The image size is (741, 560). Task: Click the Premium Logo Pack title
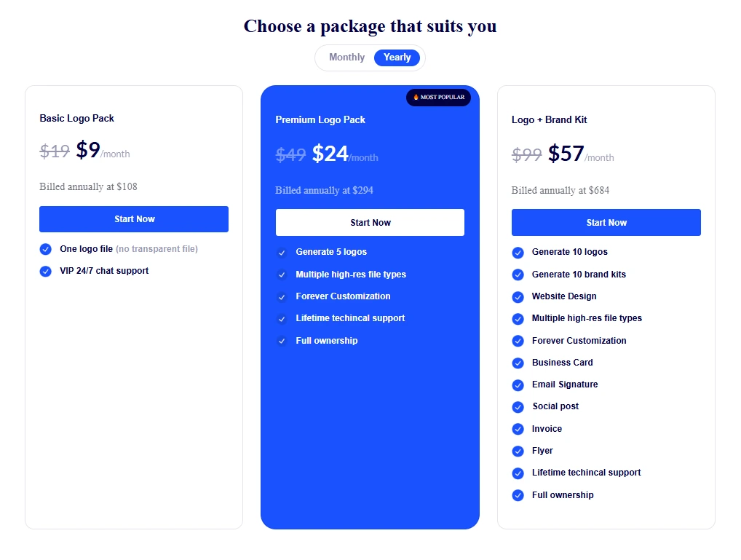(x=320, y=119)
